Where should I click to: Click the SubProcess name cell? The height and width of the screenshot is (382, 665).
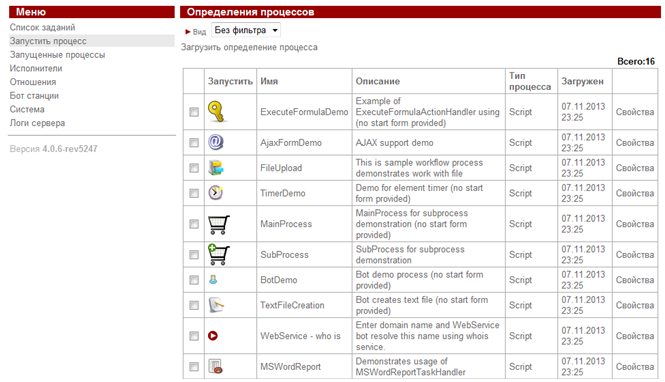(x=284, y=254)
